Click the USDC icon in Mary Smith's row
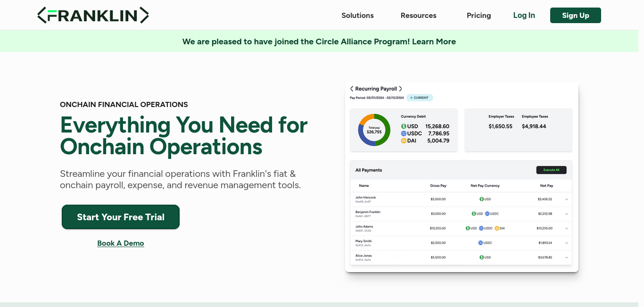644x307 pixels. pyautogui.click(x=480, y=243)
